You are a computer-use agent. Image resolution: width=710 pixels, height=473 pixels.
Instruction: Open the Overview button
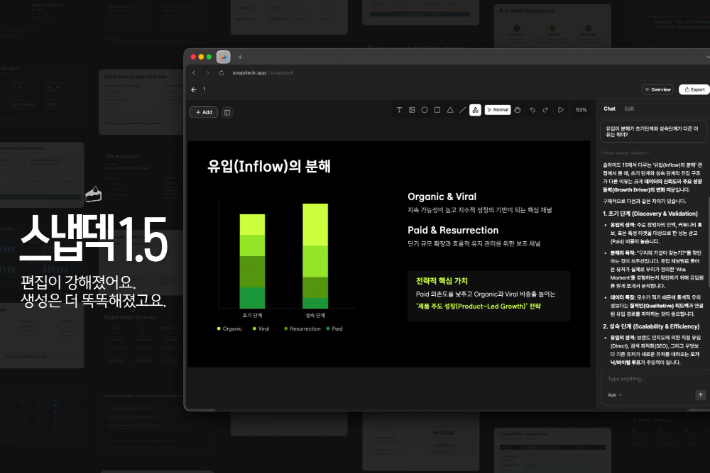coord(657,89)
